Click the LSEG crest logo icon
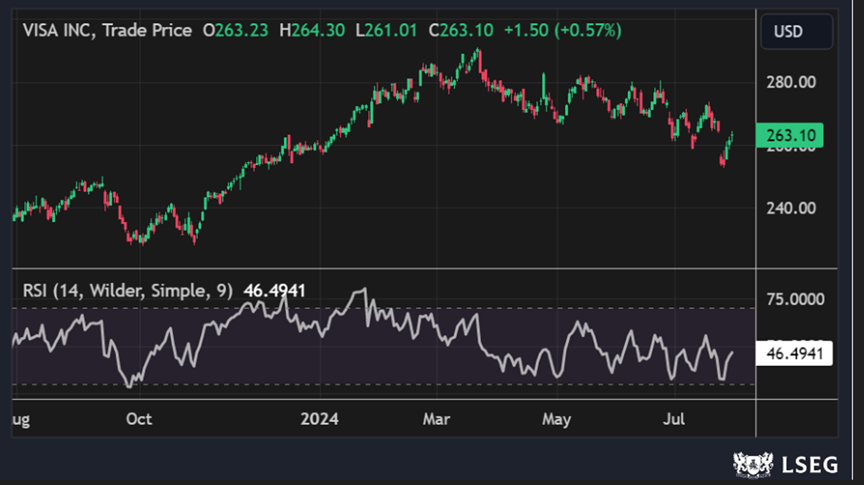This screenshot has height=485, width=864. pos(754,464)
